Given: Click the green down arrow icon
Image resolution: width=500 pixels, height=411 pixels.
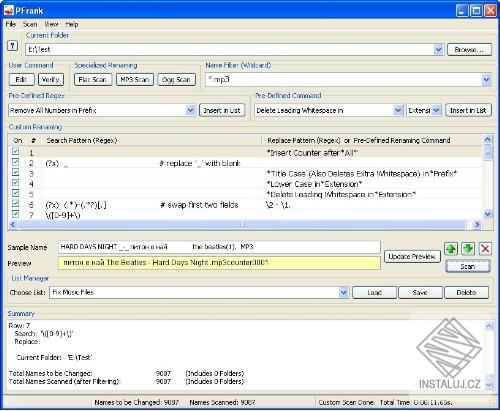Looking at the screenshot, I should coord(468,249).
